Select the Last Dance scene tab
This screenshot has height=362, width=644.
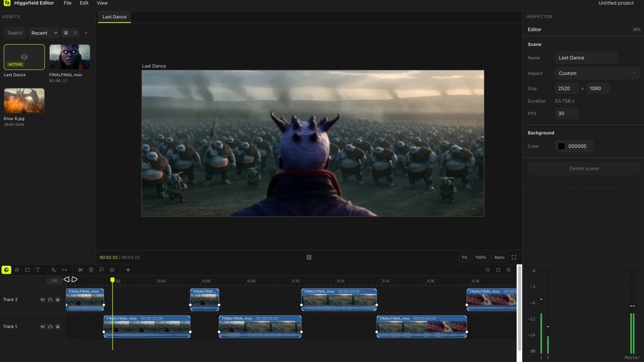point(114,17)
